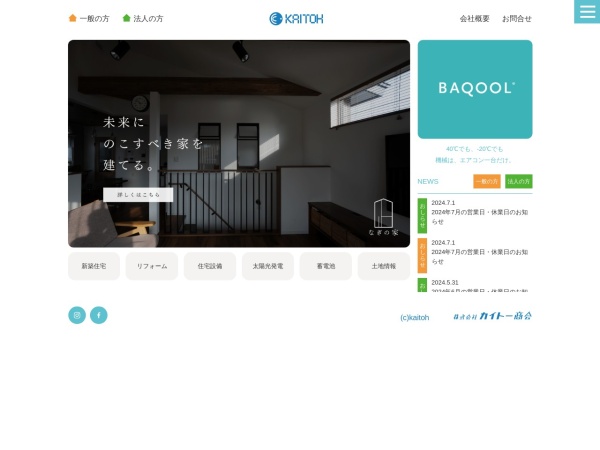Image resolution: width=600 pixels, height=450 pixels.
Task: Click the hero interior photo
Action: pyautogui.click(x=239, y=143)
